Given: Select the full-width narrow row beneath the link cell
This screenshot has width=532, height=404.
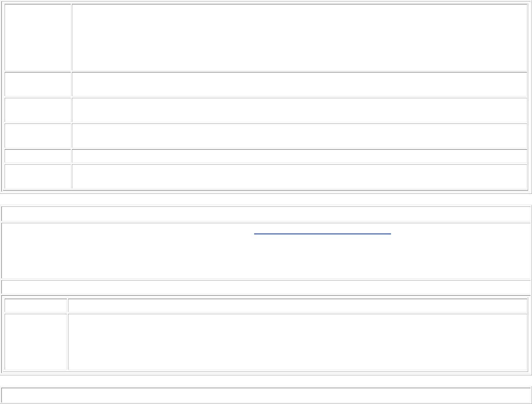Looking at the screenshot, I should click(266, 287).
